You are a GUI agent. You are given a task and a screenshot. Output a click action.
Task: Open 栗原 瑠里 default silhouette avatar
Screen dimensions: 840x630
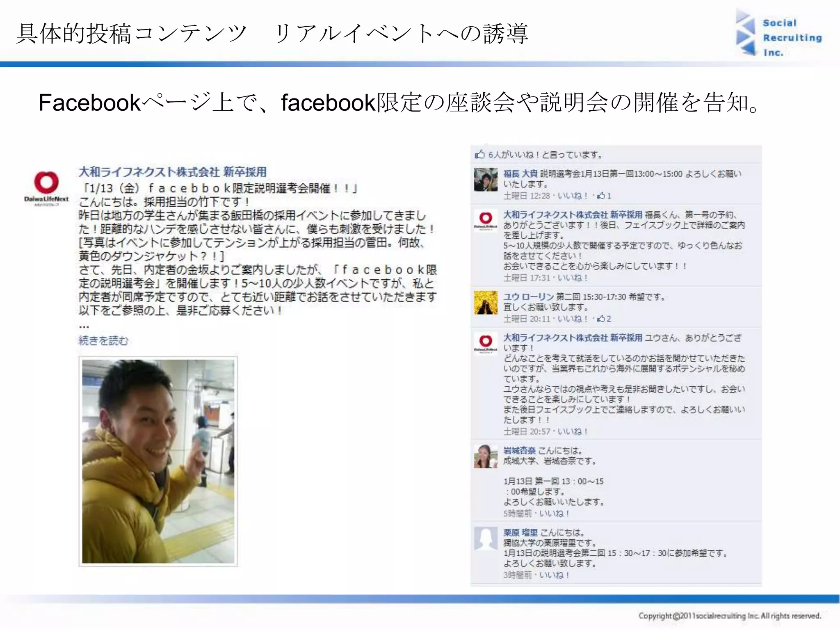486,538
